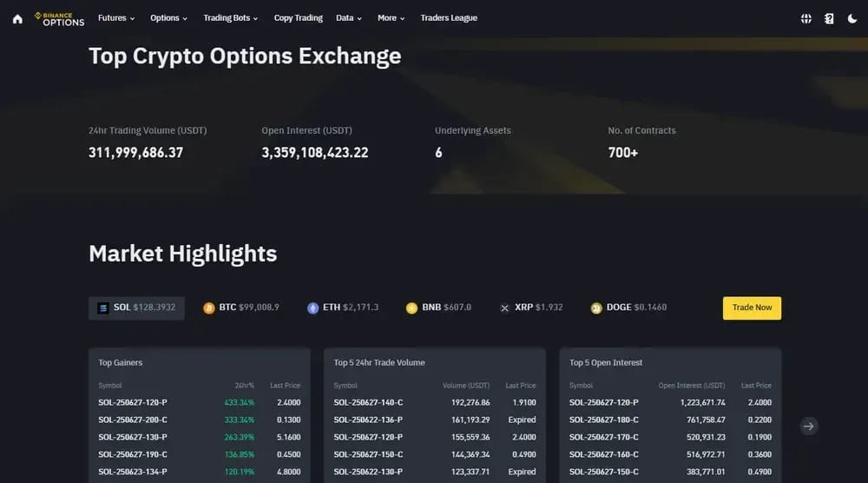Viewport: 868px width, 483px height.
Task: Select the ETH $2,171.3 tab
Action: pyautogui.click(x=343, y=308)
